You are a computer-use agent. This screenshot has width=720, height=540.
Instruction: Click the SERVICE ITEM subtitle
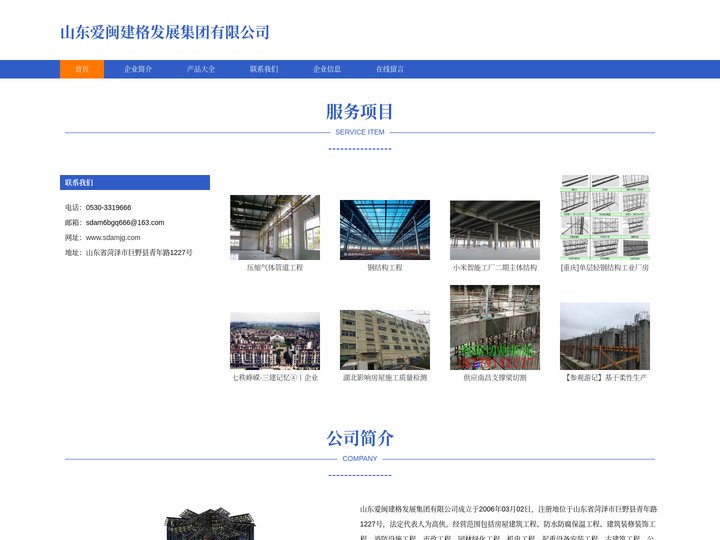[x=360, y=132]
